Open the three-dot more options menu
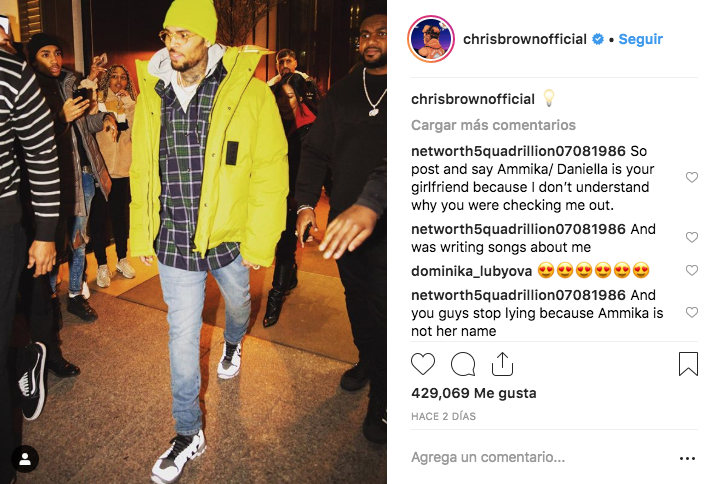 coord(687,458)
